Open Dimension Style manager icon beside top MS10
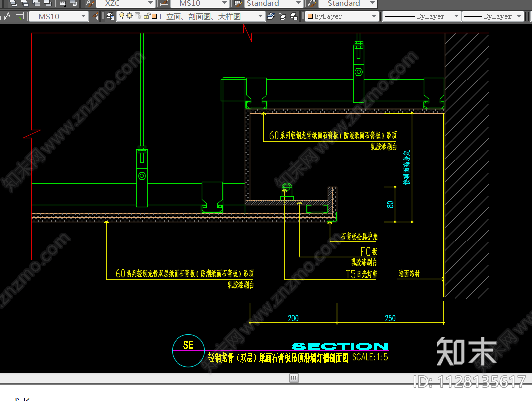 164,3
